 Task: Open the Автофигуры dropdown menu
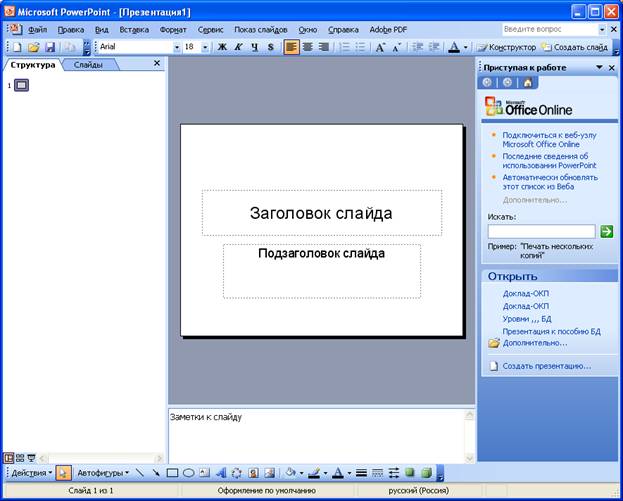click(103, 473)
